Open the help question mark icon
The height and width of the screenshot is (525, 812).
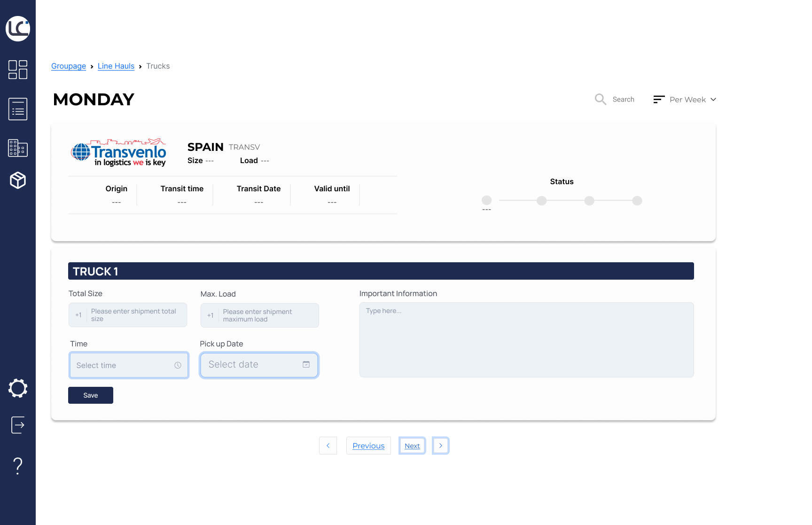tap(18, 466)
